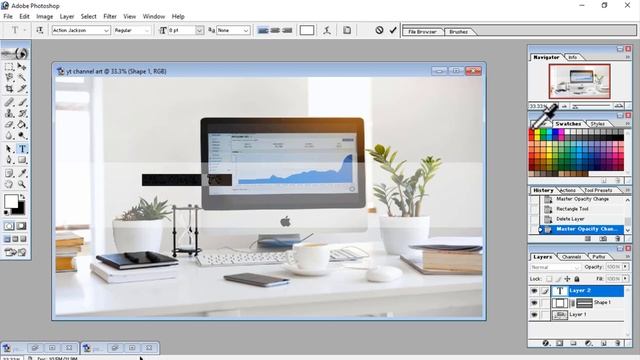640x360 pixels.
Task: Switch to Quick Mask mode
Action: 21,226
